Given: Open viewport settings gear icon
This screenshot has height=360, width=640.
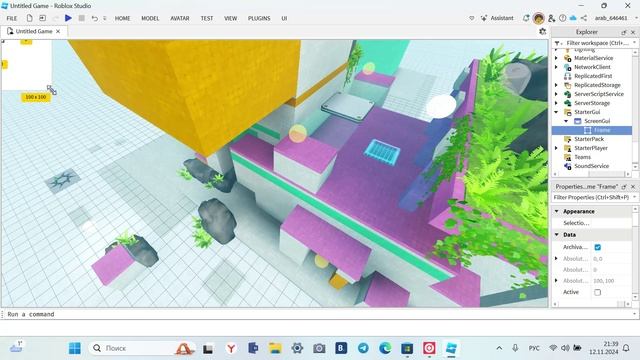Looking at the screenshot, I should coord(542,31).
